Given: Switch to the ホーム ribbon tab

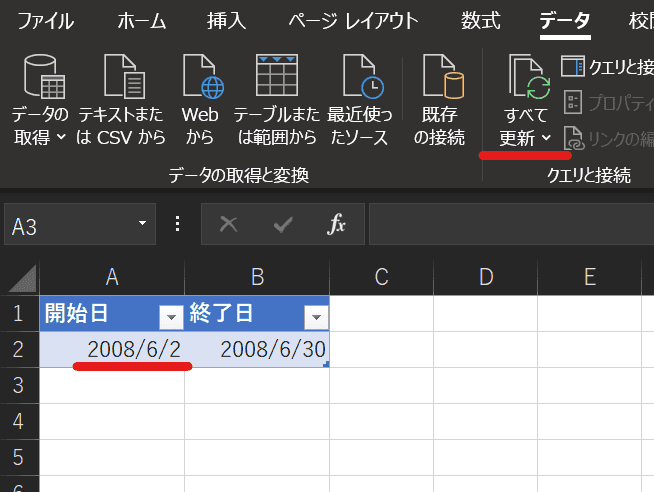Looking at the screenshot, I should 142,20.
